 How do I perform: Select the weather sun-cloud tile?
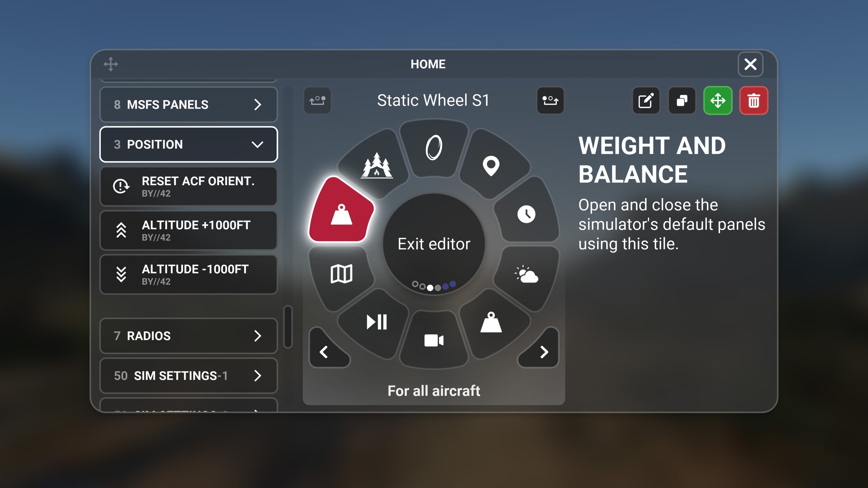pyautogui.click(x=526, y=275)
